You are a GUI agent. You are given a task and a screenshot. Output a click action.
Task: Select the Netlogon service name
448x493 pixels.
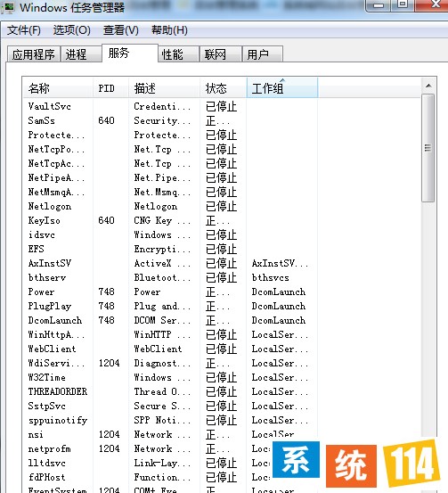pos(50,206)
